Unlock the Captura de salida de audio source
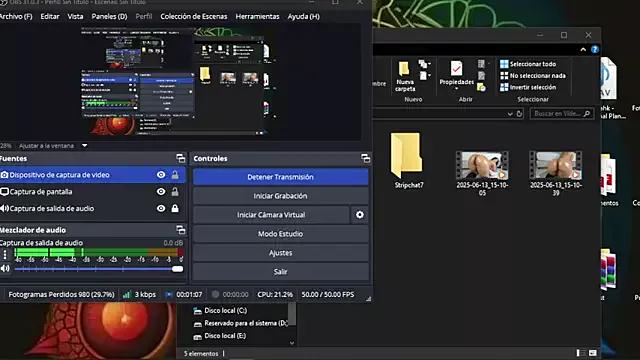Image resolution: width=640 pixels, height=360 pixels. (175, 208)
